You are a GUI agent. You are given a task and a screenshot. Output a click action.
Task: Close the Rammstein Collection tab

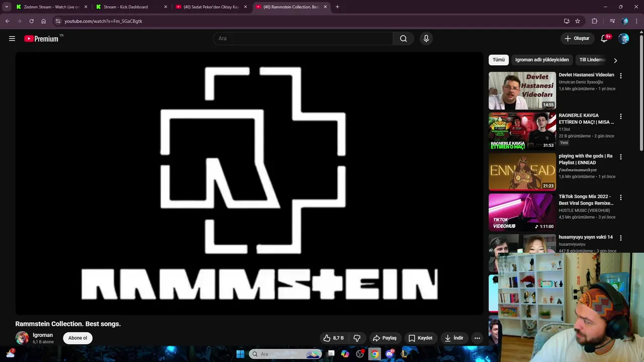click(325, 7)
